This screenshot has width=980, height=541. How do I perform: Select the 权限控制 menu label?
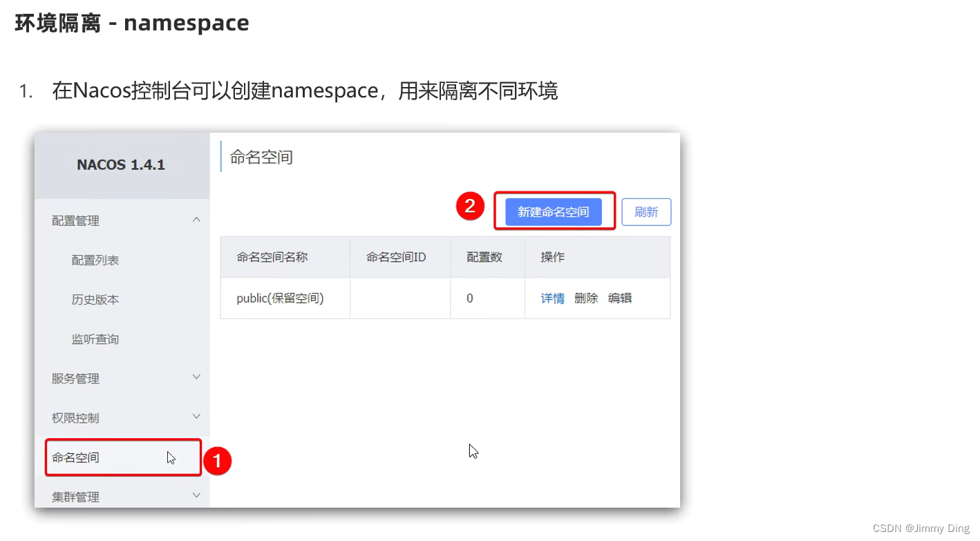pos(75,418)
